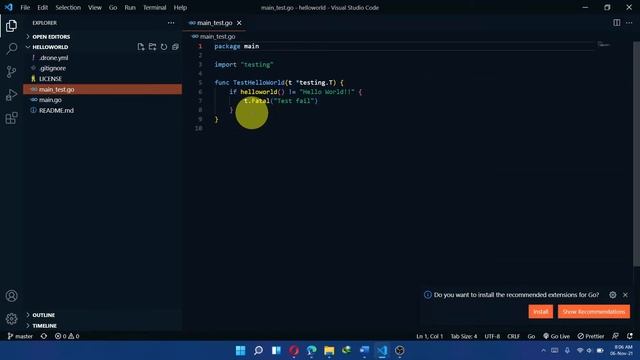Open Explorer views and more actions ellipsis
Image resolution: width=640 pixels, height=360 pixels.
[x=171, y=23]
